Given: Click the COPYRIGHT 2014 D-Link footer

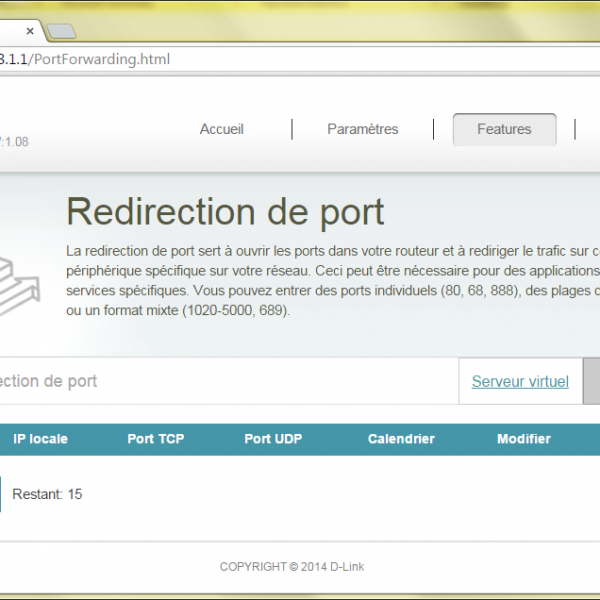Looking at the screenshot, I should pyautogui.click(x=292, y=567).
